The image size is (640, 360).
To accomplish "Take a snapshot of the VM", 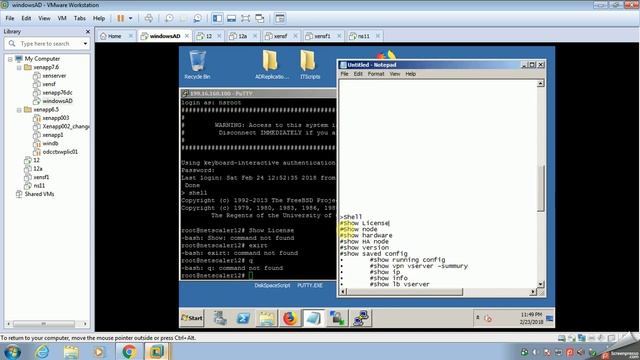I will click(169, 18).
